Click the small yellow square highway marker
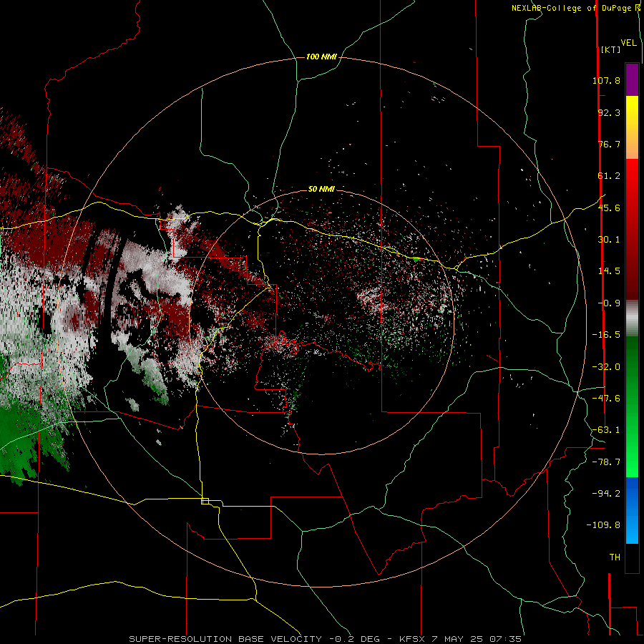The image size is (644, 644). click(205, 501)
